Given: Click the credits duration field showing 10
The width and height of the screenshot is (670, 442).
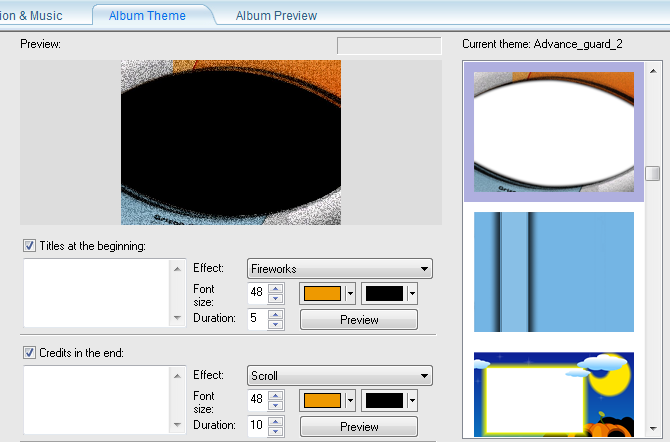Looking at the screenshot, I should coord(258,426).
